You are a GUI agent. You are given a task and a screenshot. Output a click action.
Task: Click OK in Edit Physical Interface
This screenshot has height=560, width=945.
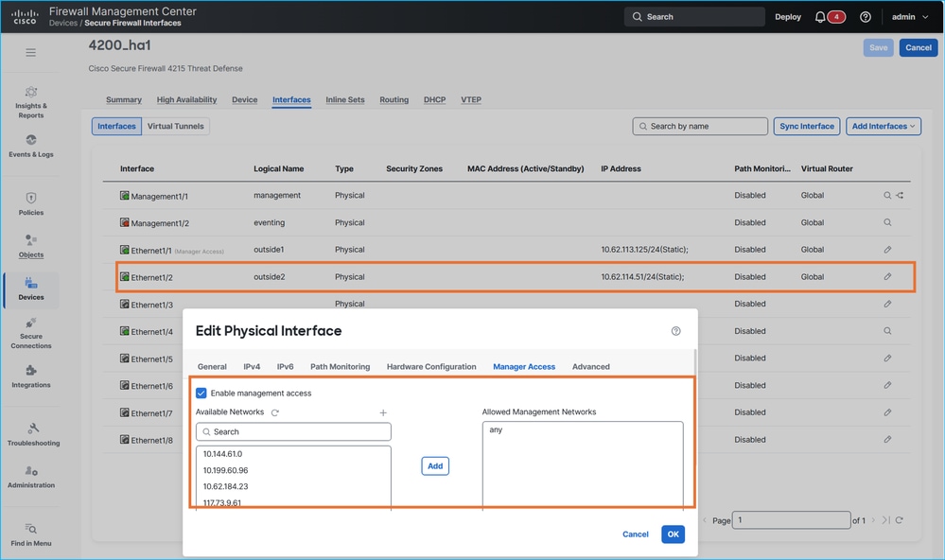(674, 534)
